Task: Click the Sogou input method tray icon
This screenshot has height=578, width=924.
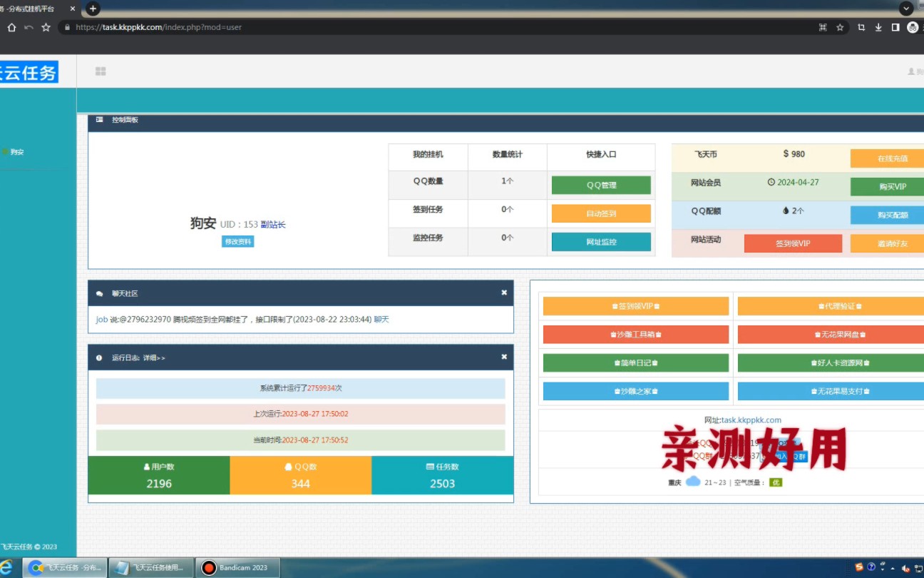Action: click(x=859, y=567)
